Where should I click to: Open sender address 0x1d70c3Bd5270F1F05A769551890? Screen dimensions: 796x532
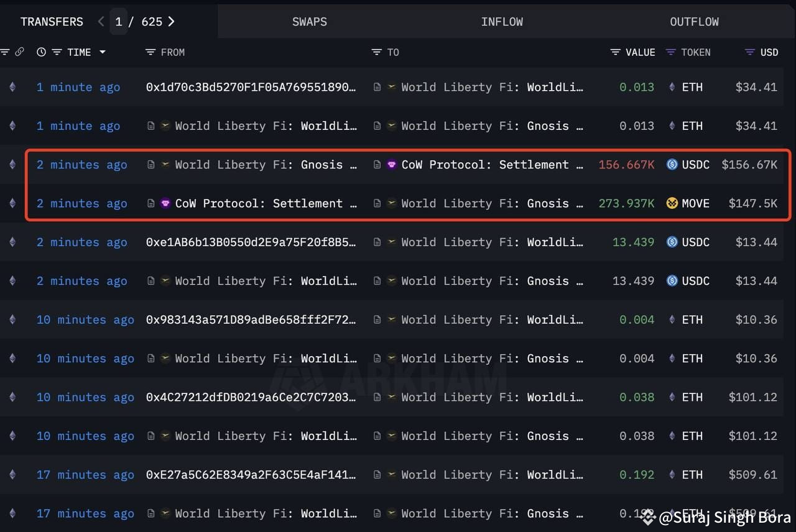click(x=251, y=87)
